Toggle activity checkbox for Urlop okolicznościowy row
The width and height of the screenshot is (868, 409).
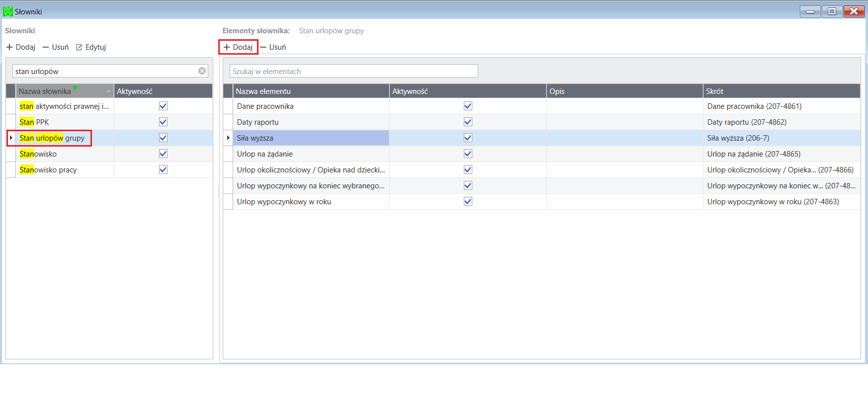coord(468,169)
